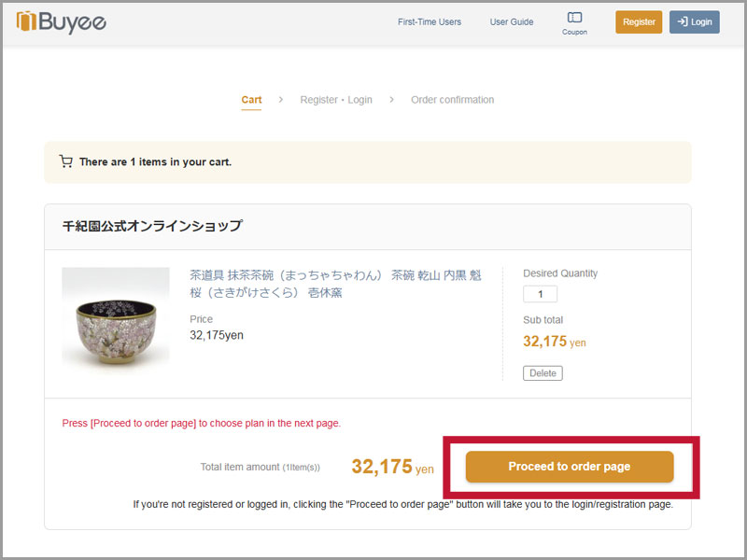Select the Order confirmation step

click(452, 100)
